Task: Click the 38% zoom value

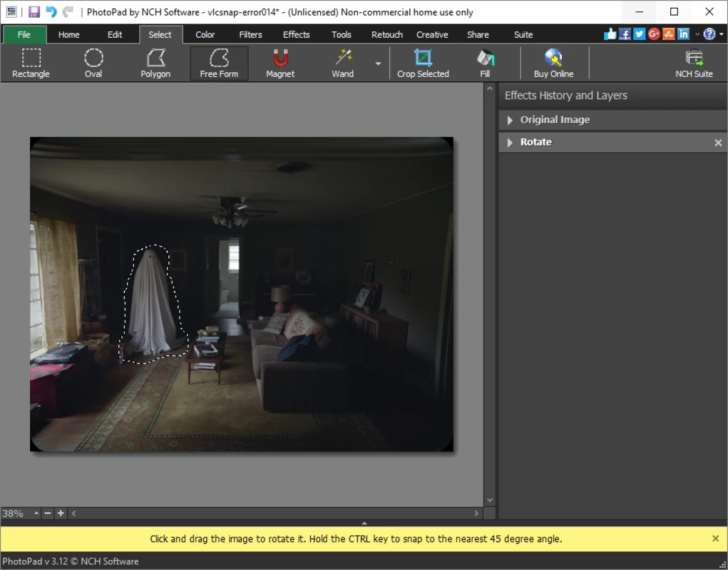Action: [13, 514]
